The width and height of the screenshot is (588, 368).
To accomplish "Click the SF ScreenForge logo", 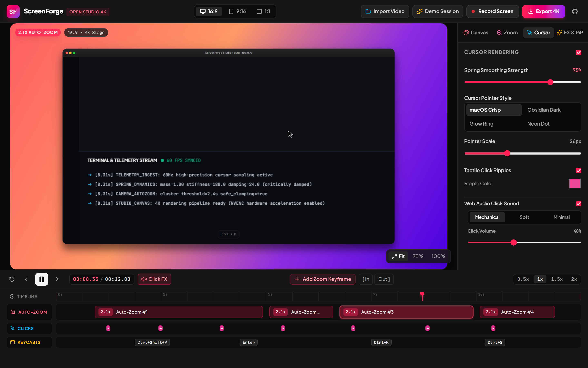I will click(x=13, y=11).
